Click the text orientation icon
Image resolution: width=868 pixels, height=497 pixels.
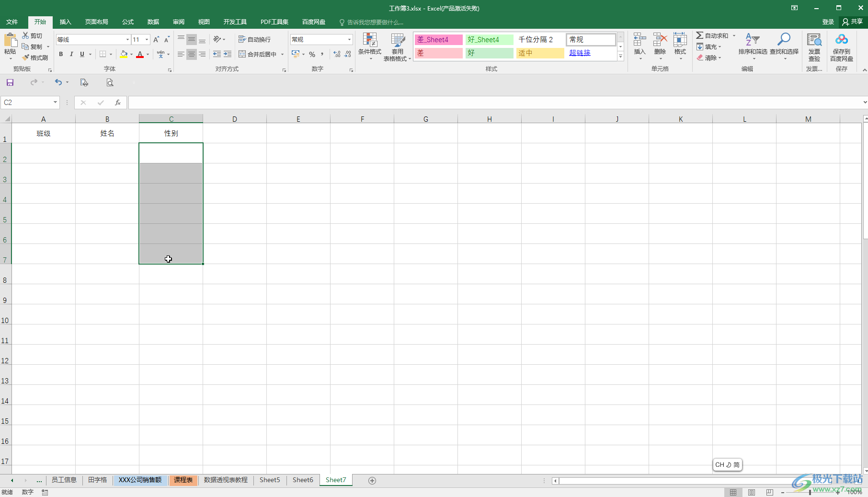tap(217, 39)
